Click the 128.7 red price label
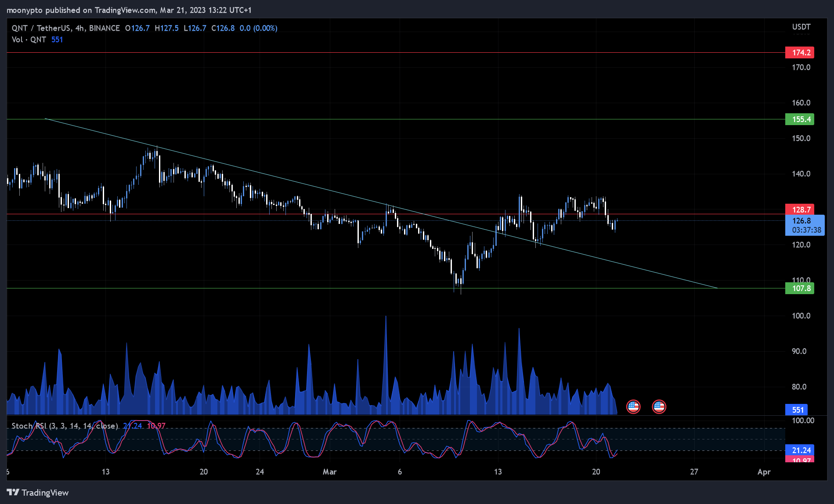Image resolution: width=834 pixels, height=504 pixels. tap(800, 209)
